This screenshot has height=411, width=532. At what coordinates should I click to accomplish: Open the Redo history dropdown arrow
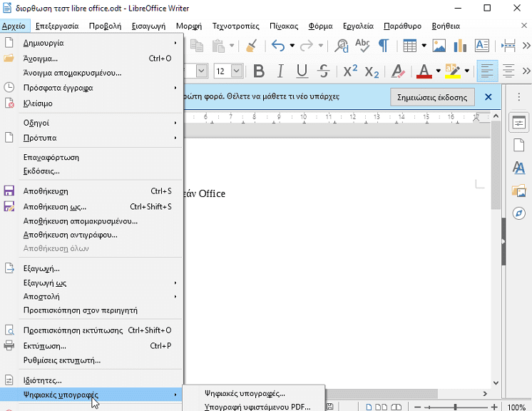pos(320,46)
